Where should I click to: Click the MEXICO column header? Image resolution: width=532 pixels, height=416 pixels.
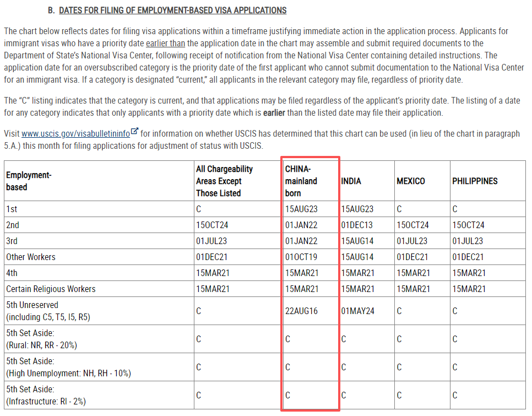(x=411, y=181)
